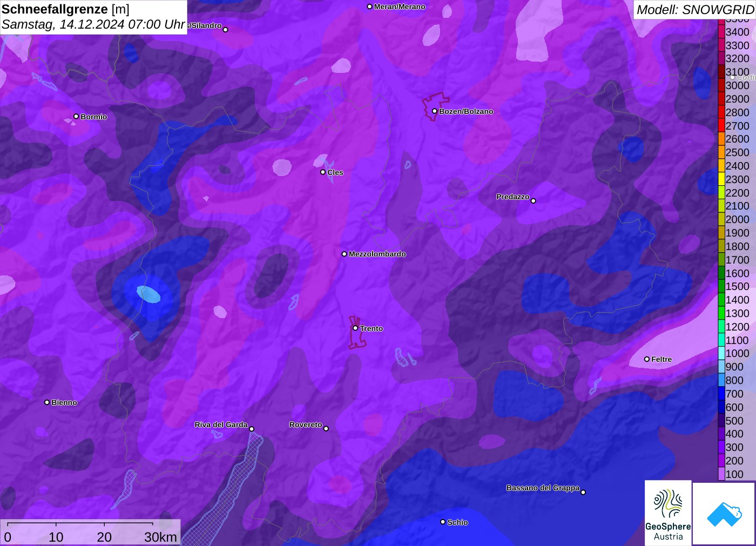756x546 pixels.
Task: Select the Schio town label
Action: (457, 522)
